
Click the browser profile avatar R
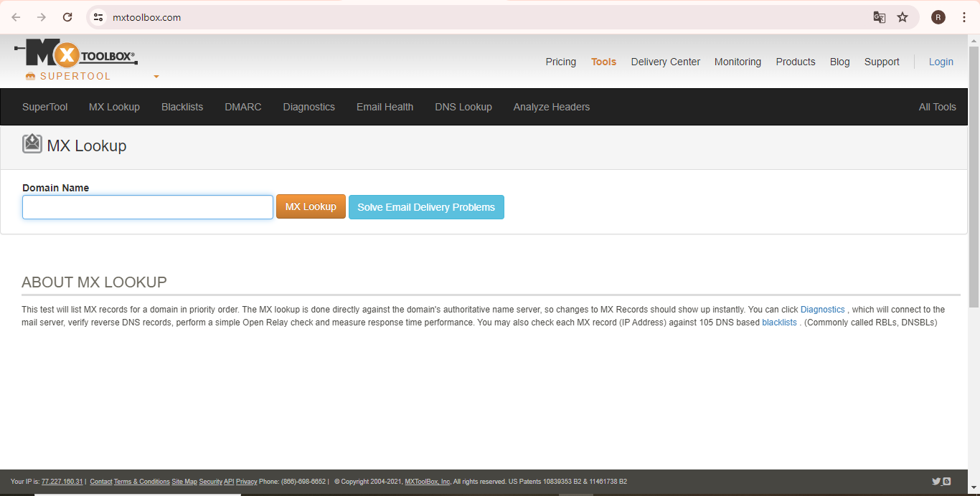(x=938, y=16)
